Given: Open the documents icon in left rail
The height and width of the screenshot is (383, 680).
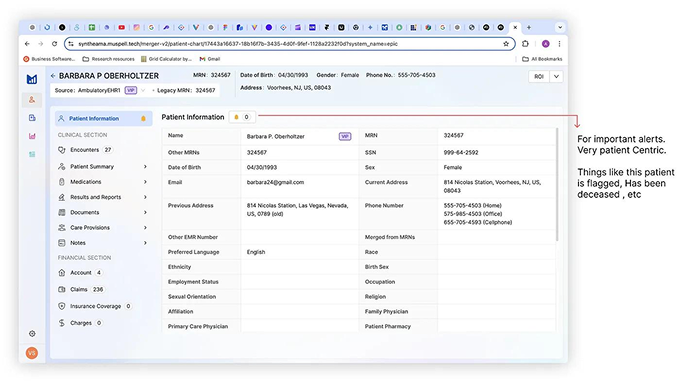Looking at the screenshot, I should click(32, 118).
